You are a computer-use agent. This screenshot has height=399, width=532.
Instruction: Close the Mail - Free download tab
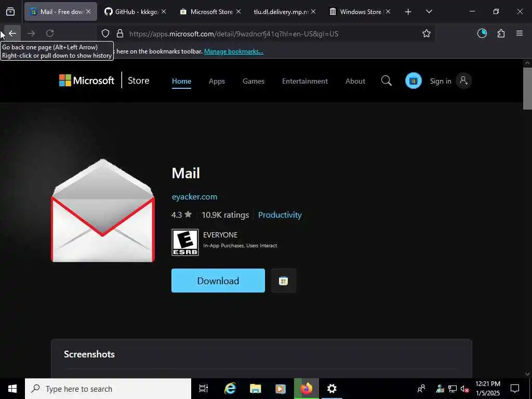[x=88, y=11]
